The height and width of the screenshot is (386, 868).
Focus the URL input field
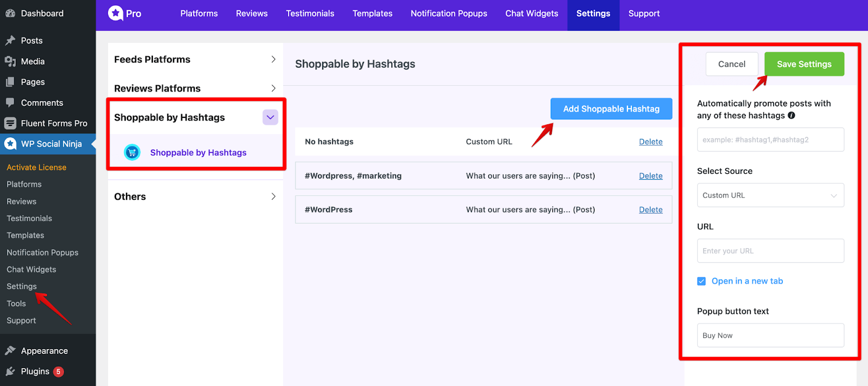pos(770,251)
